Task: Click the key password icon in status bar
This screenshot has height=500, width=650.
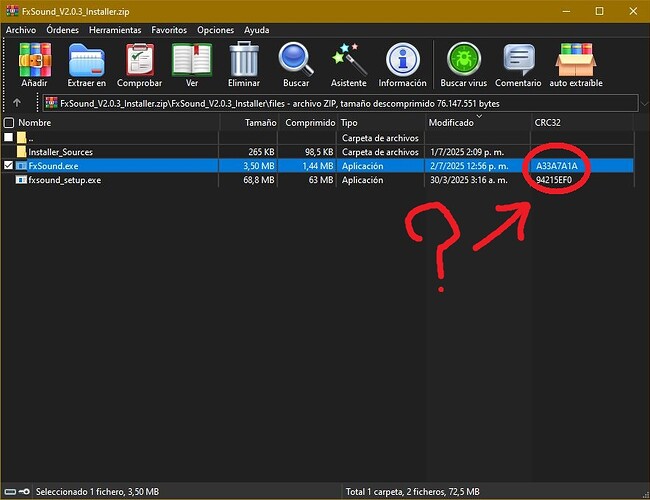Action: (x=24, y=492)
